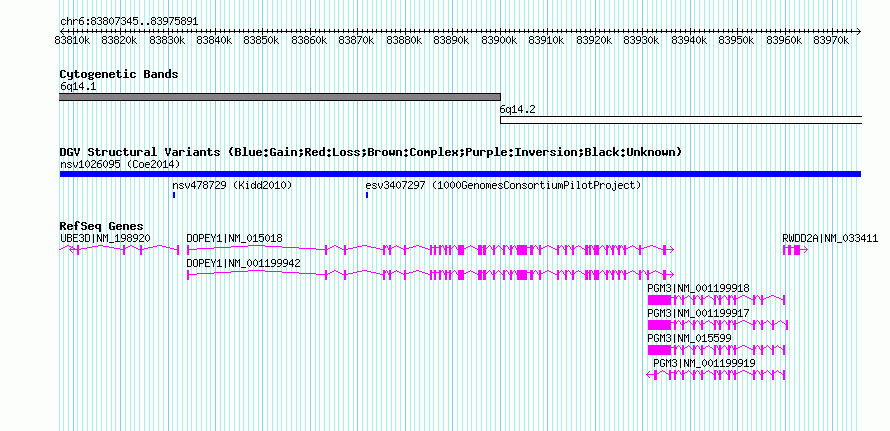Open the PGM3|NM_001199919 transcript label
This screenshot has height=431, width=890.
(x=704, y=363)
